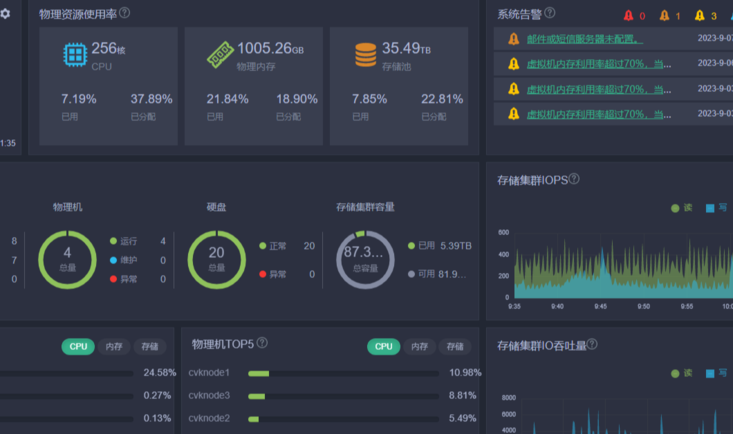
Task: Open the second 虚拟机内存利用率超过70% alarm link
Action: pyautogui.click(x=599, y=89)
